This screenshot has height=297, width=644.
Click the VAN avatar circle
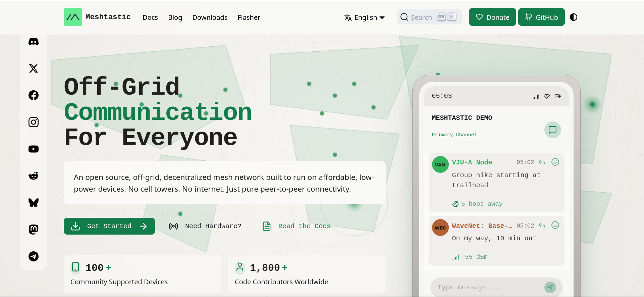tap(440, 164)
